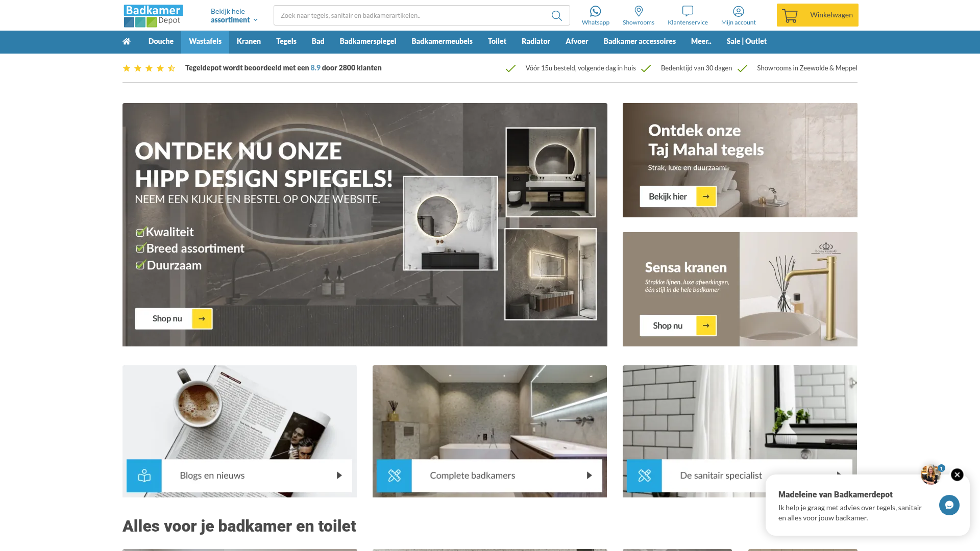Expand the Blogs en nieuws arrow
The image size is (980, 551).
click(339, 475)
